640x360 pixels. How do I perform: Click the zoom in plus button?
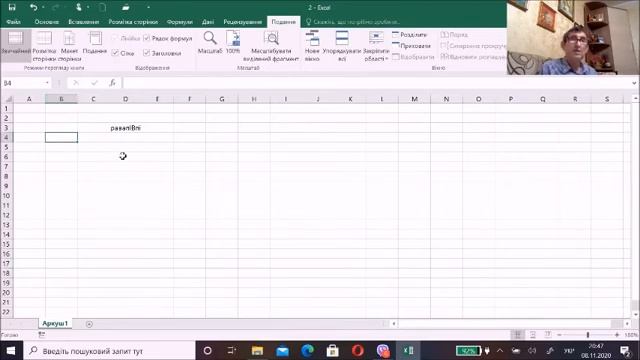point(617,335)
